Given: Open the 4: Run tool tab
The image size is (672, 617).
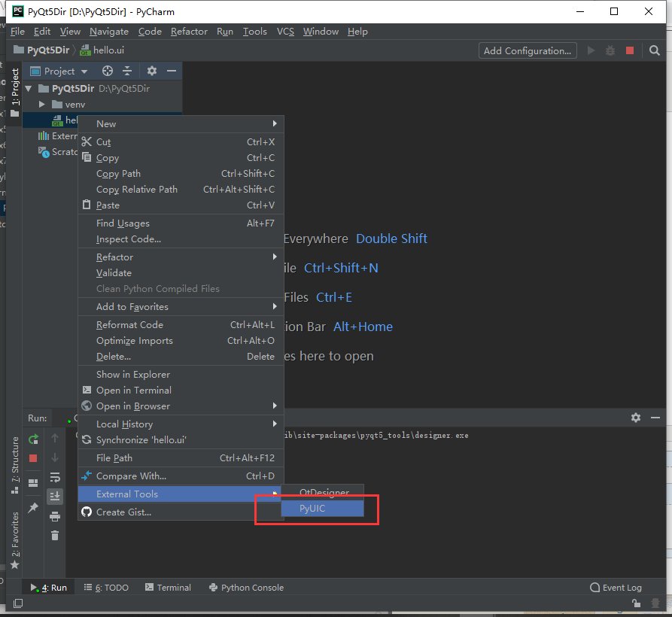Looking at the screenshot, I should [x=48, y=588].
